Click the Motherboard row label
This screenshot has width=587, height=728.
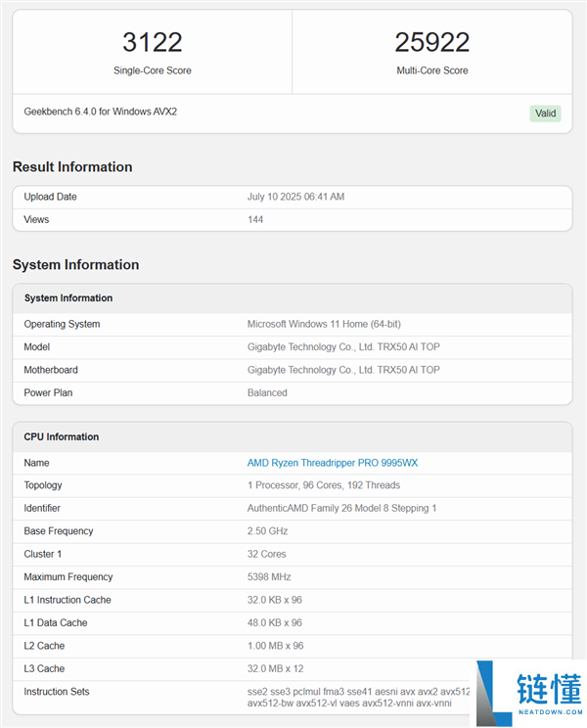(51, 370)
